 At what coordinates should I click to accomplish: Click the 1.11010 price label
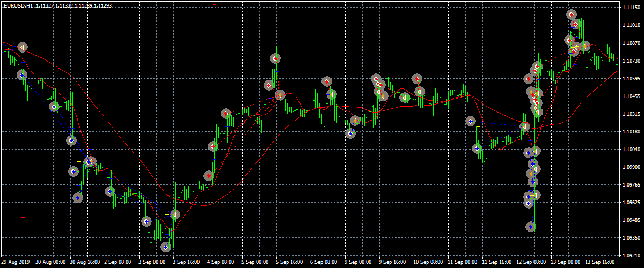tap(631, 25)
